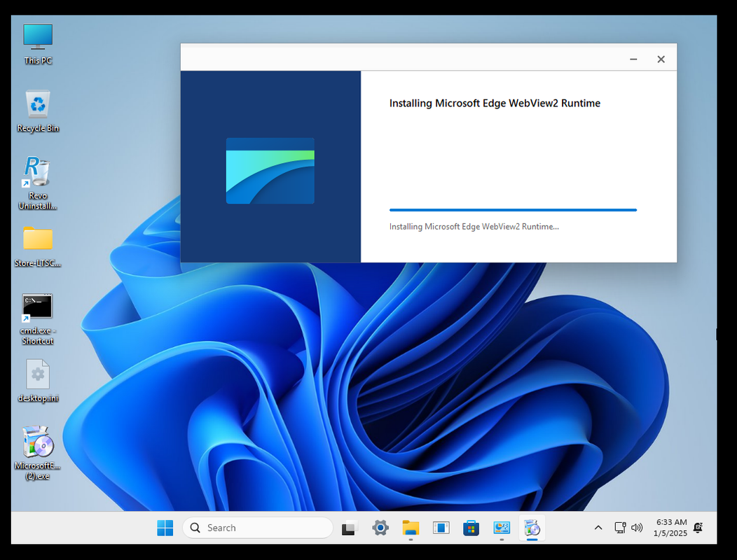Open the blue panel app in taskbar
Screen dimensions: 737x560
pyautogui.click(x=441, y=528)
